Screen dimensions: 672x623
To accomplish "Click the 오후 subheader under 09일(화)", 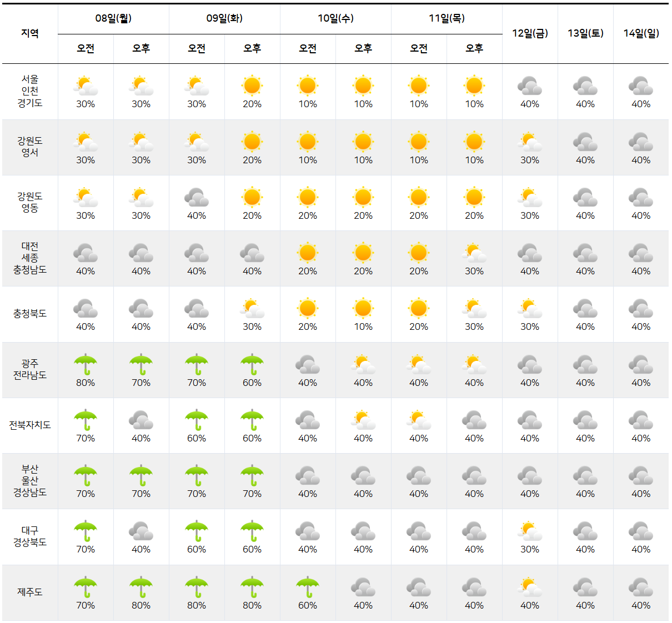I will [x=252, y=48].
